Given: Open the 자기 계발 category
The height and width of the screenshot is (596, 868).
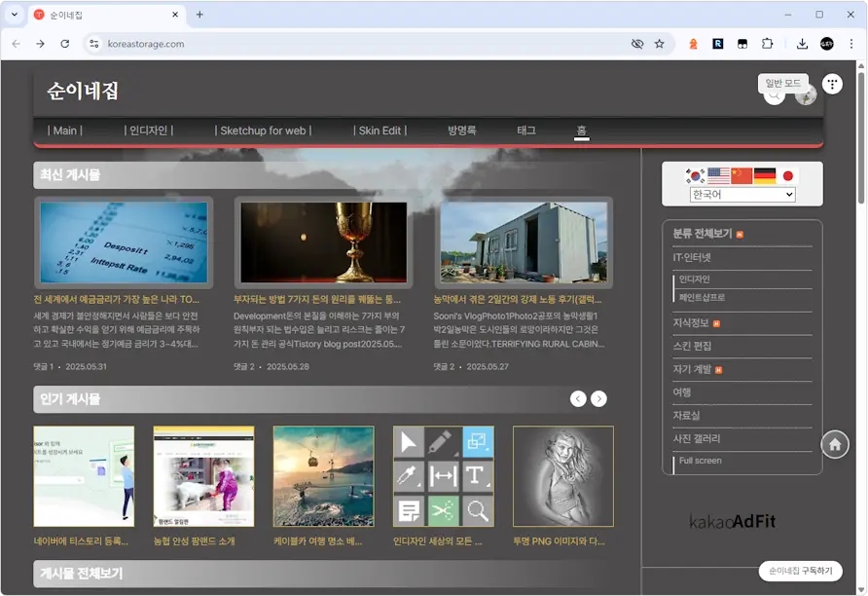Looking at the screenshot, I should click(x=692, y=369).
